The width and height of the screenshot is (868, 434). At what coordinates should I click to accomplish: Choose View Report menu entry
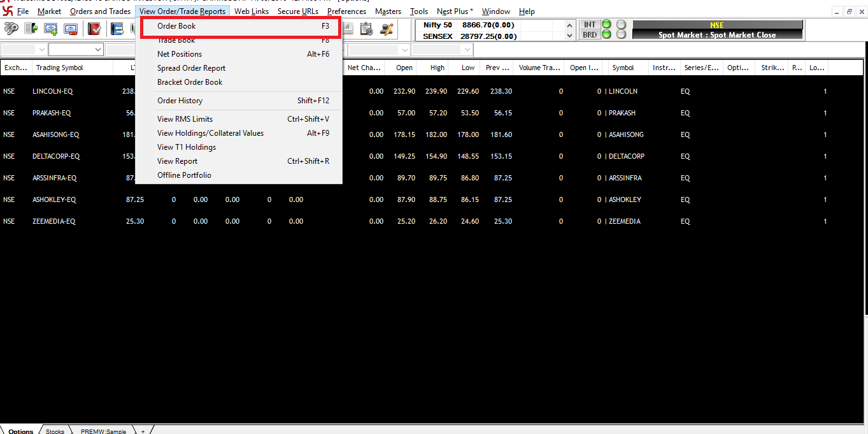click(239, 161)
